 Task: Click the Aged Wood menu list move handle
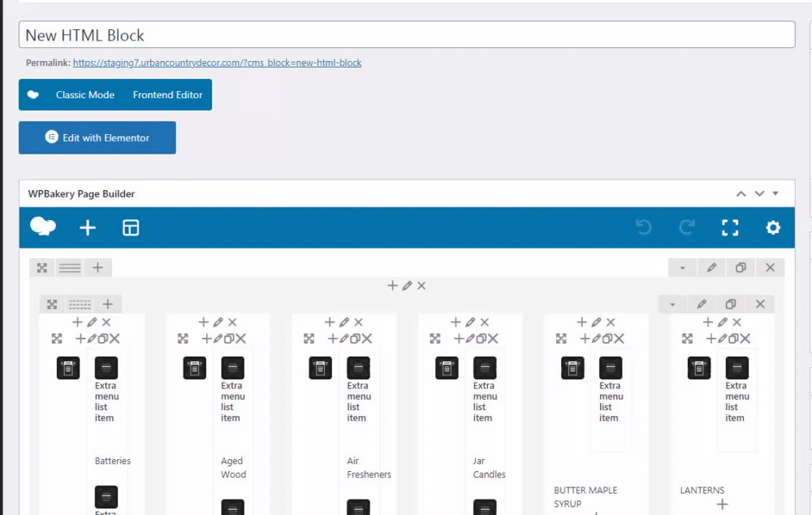tap(183, 339)
